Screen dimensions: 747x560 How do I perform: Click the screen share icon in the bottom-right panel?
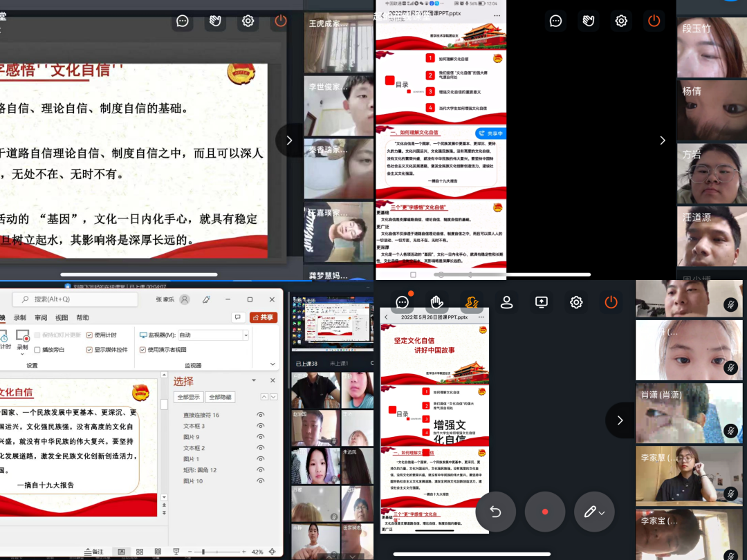click(542, 302)
